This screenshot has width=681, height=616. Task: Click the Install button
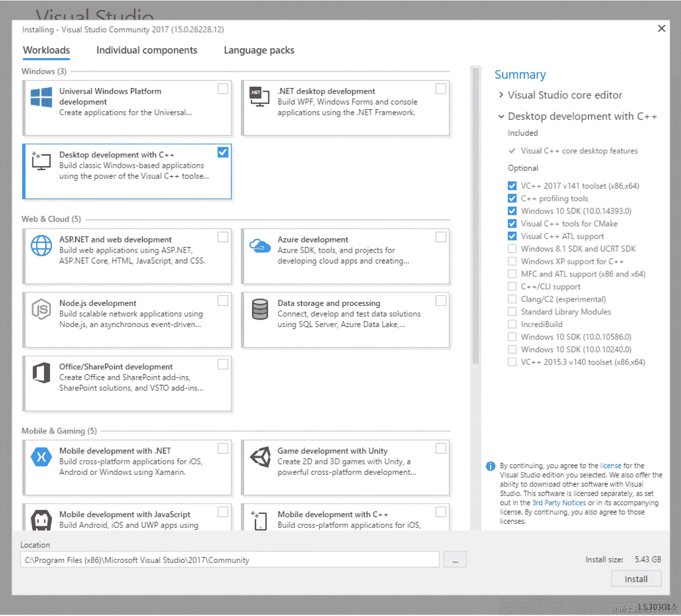(x=636, y=579)
